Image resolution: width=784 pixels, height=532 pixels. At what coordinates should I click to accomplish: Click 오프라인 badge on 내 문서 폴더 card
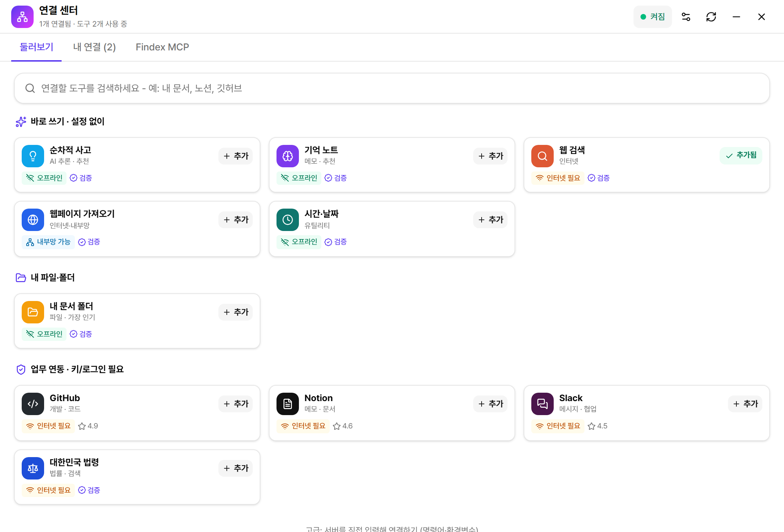click(x=44, y=334)
